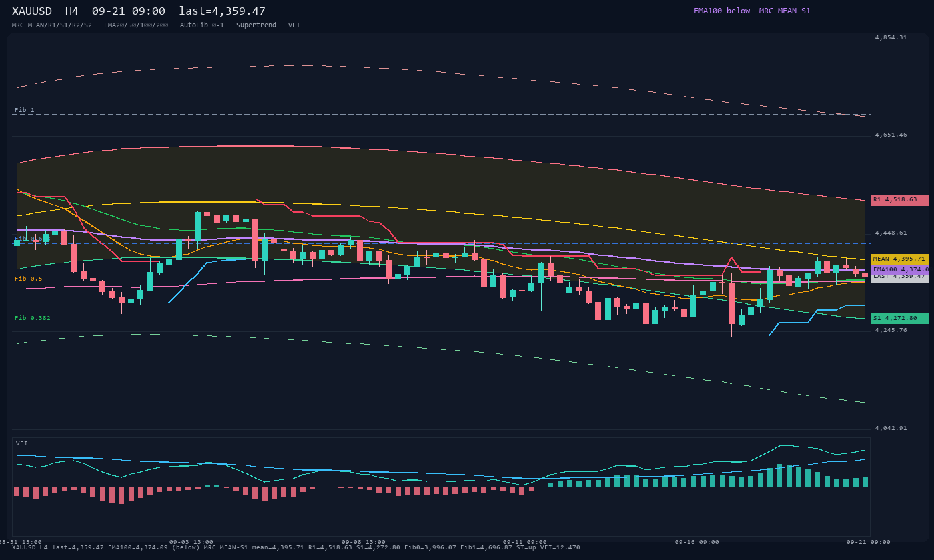
Task: Click the Supertrend indicator label
Action: pyautogui.click(x=256, y=25)
